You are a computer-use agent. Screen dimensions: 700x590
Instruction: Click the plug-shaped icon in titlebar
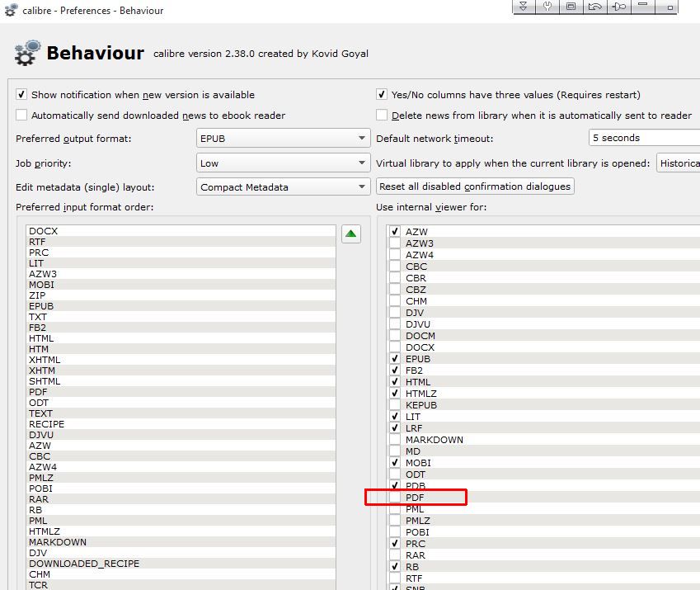tap(619, 7)
